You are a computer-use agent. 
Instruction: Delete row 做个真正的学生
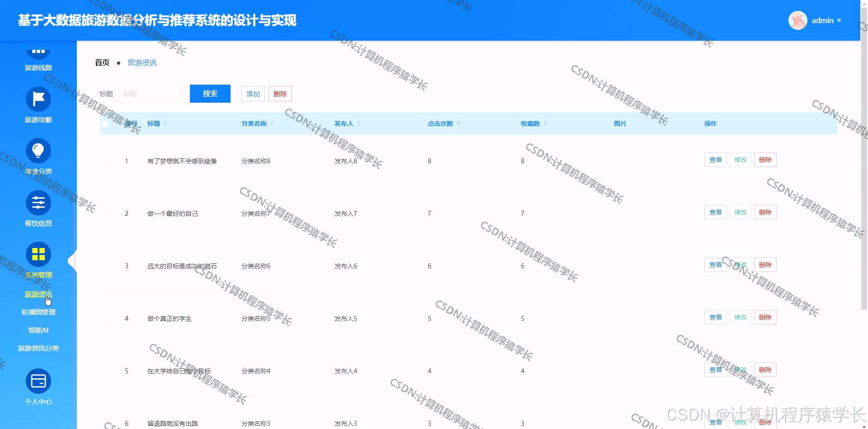pyautogui.click(x=765, y=317)
